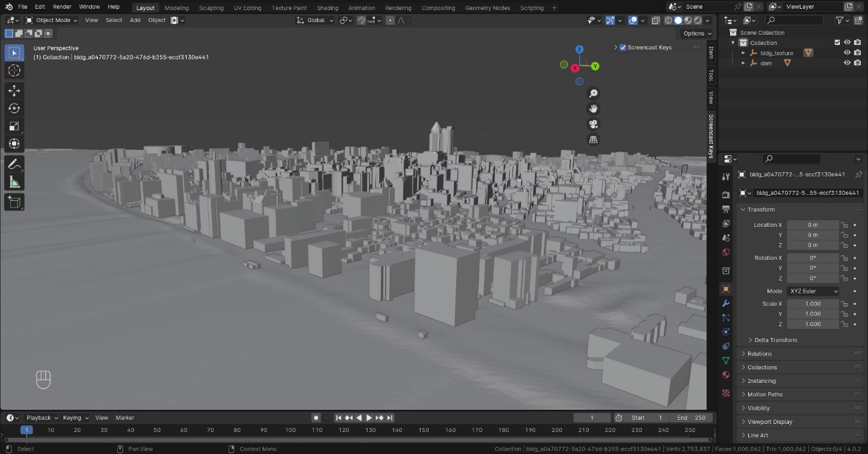868x454 pixels.
Task: Open the Global transform orientation dropdown
Action: click(315, 20)
